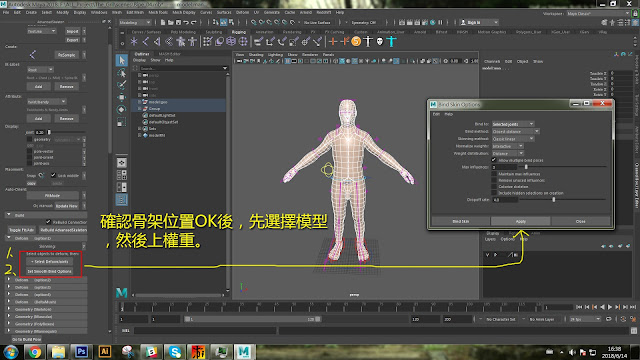Screen dimensions: 640x360
Task: Click the orange plus shelf icon
Action: coord(333,41)
